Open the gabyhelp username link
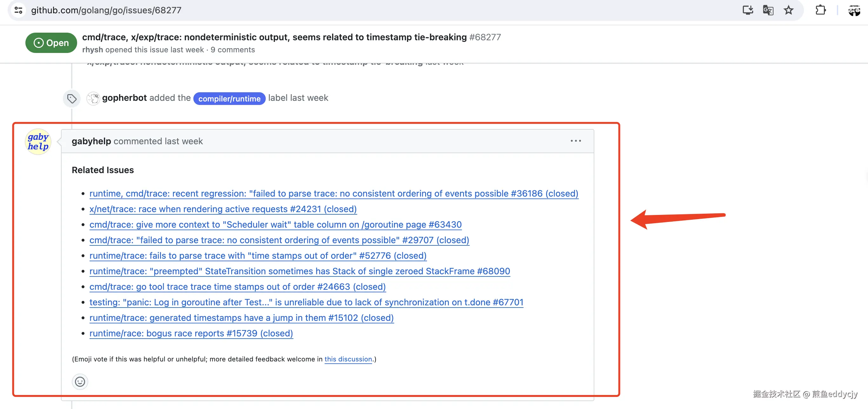Image resolution: width=868 pixels, height=409 pixels. coord(91,141)
